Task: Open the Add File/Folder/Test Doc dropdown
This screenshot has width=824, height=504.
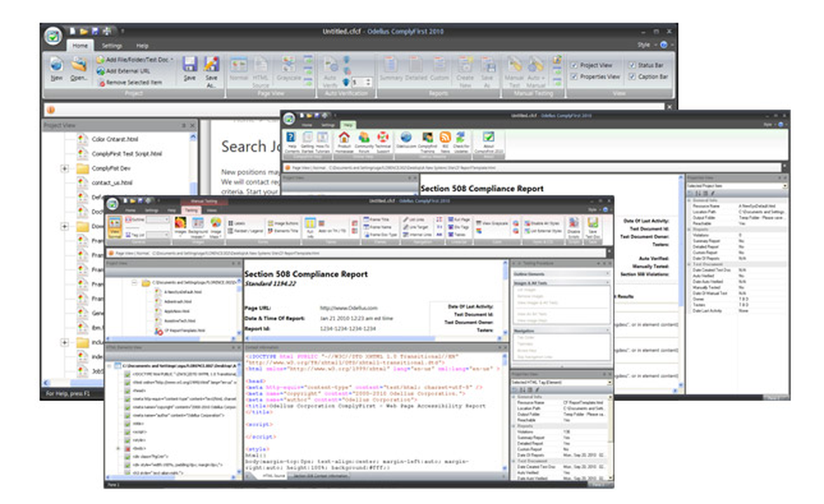Action: tap(134, 59)
